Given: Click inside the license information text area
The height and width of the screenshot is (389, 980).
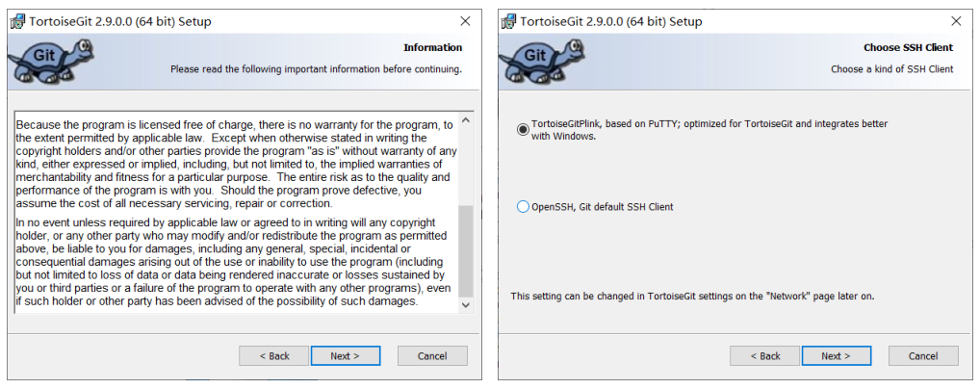Looking at the screenshot, I should click(x=236, y=212).
